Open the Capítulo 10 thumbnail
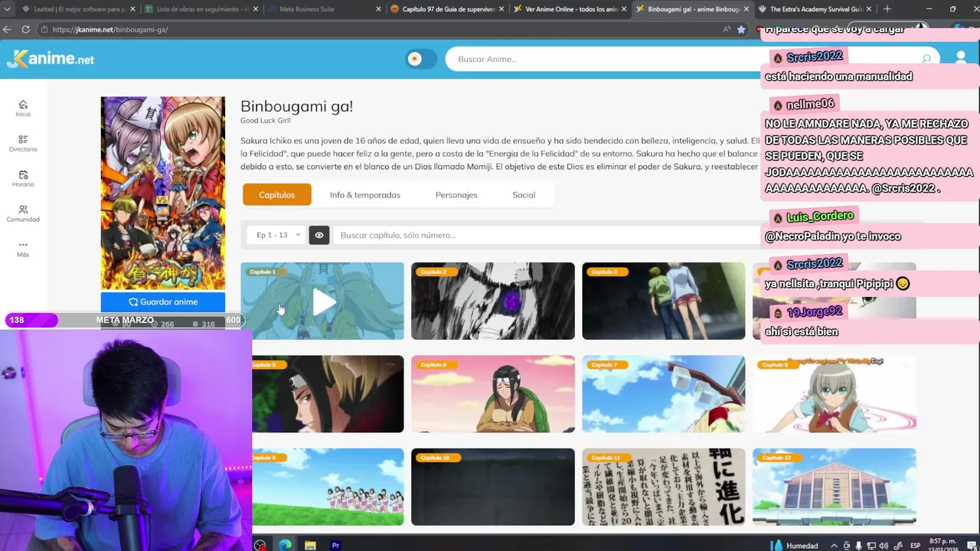This screenshot has height=551, width=980. tap(492, 487)
